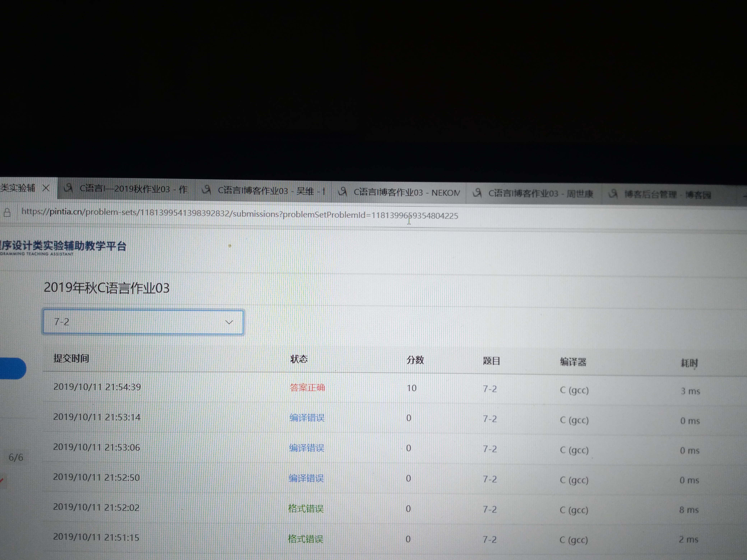747x560 pixels.
Task: Click favicon of NEKOM blog tab
Action: (x=342, y=192)
